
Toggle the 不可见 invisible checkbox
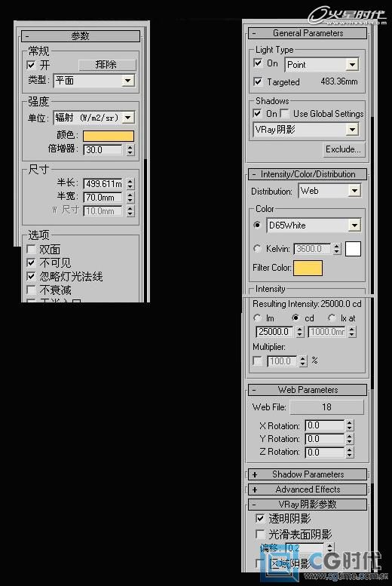tap(32, 262)
